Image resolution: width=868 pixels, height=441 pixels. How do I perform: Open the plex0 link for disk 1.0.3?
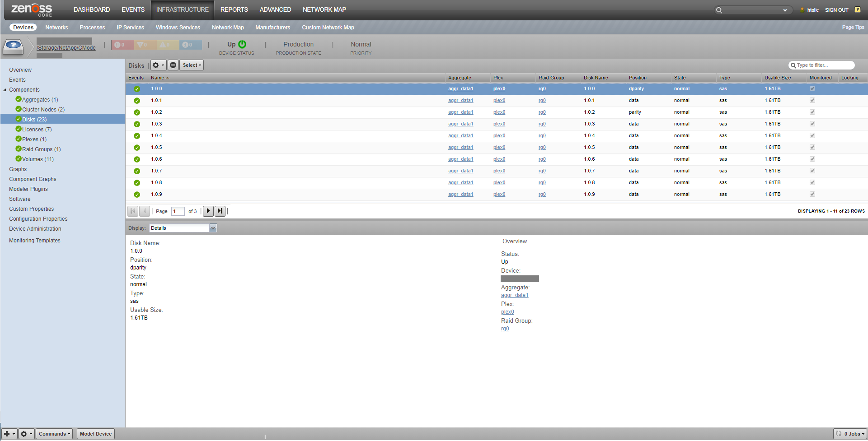[x=499, y=124]
